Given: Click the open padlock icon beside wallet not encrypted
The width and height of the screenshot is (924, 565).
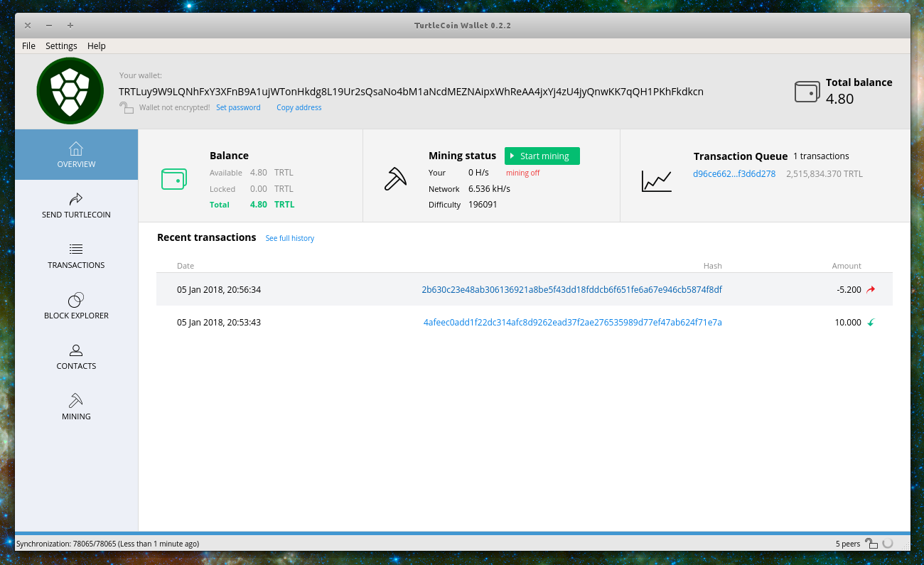Looking at the screenshot, I should pyautogui.click(x=127, y=107).
